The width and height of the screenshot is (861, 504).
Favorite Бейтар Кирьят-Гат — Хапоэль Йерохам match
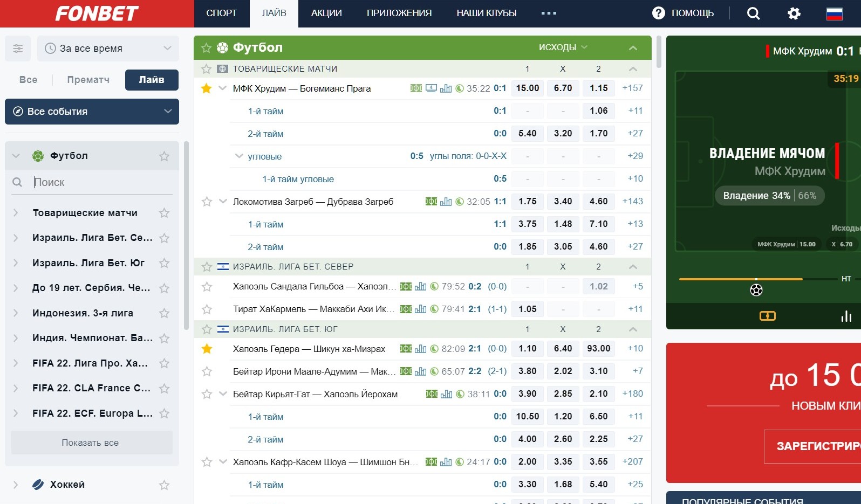coord(207,394)
